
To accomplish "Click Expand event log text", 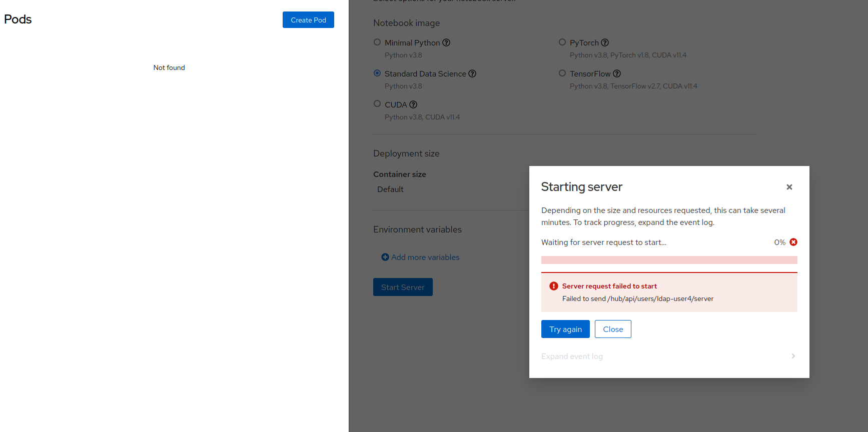I will point(572,356).
